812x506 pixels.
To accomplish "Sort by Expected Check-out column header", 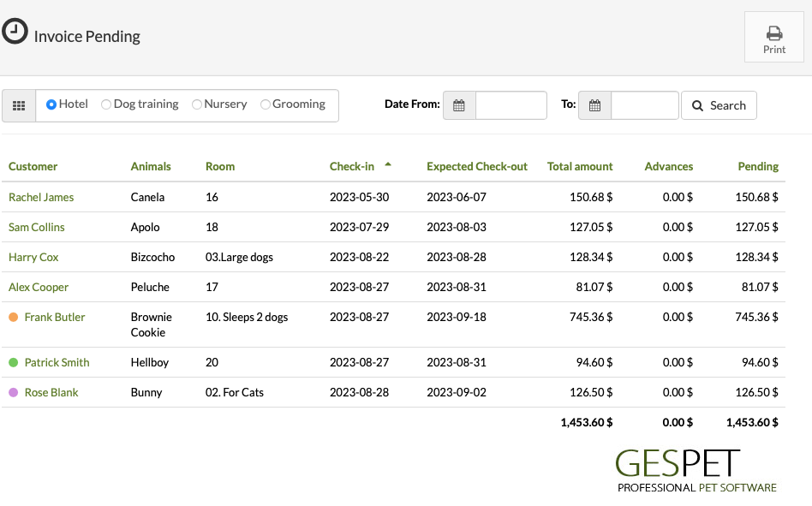I will coord(477,167).
